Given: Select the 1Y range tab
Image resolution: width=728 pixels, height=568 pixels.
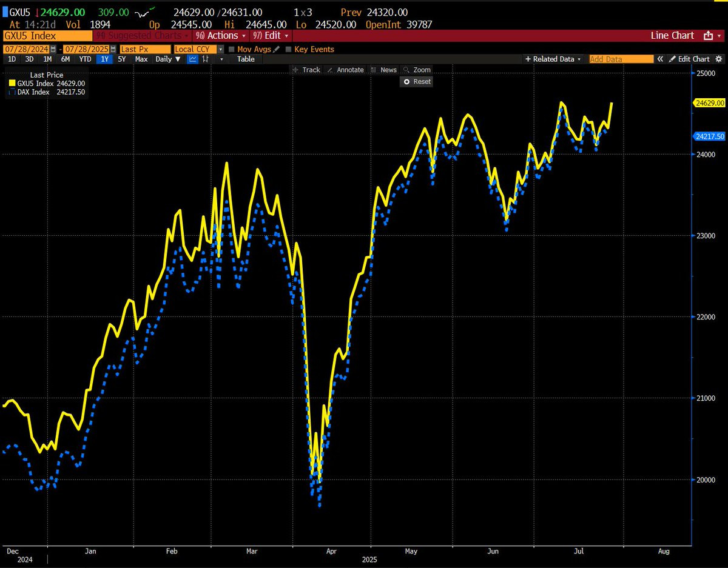Looking at the screenshot, I should click(104, 59).
